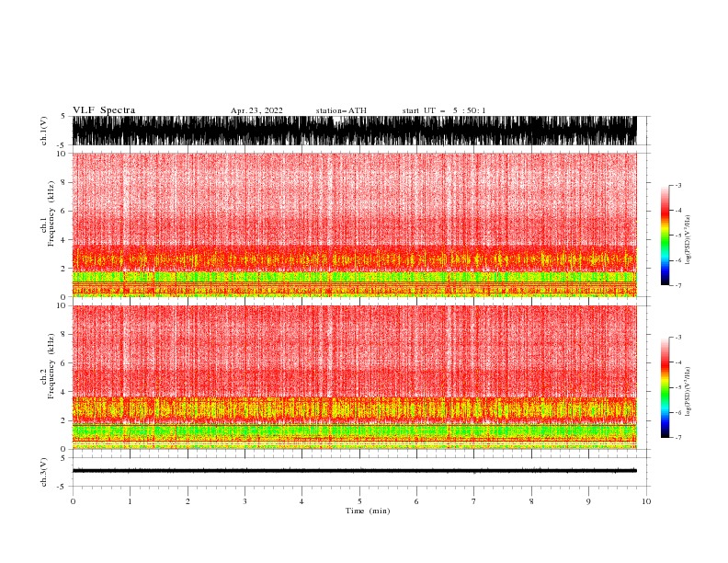Click time axis tick label "9"

point(588,501)
